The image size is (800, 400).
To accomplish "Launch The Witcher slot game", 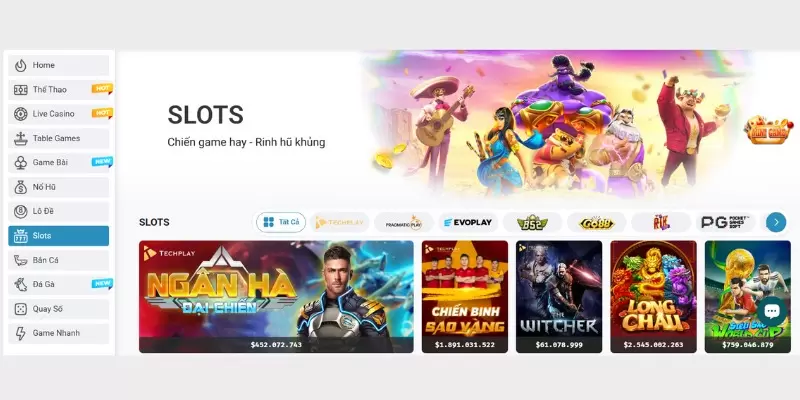I will [559, 296].
